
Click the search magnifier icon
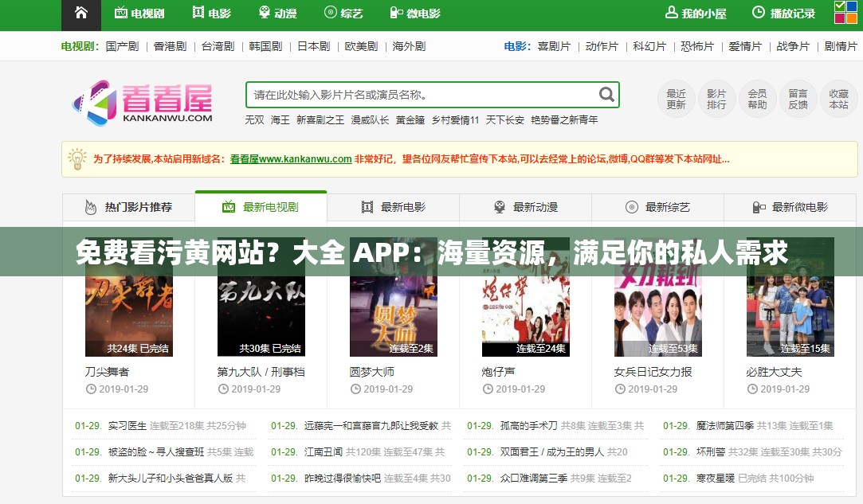(x=606, y=95)
